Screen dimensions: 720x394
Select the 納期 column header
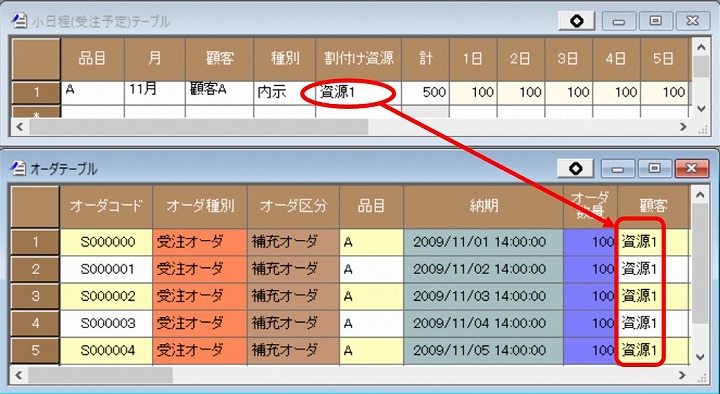pos(484,207)
